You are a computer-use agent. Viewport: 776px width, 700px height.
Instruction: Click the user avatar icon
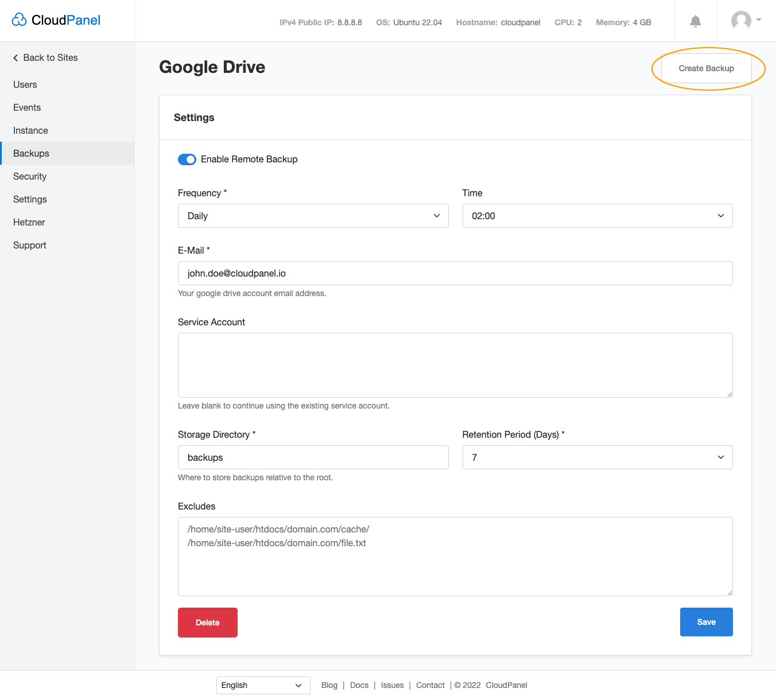pos(740,20)
